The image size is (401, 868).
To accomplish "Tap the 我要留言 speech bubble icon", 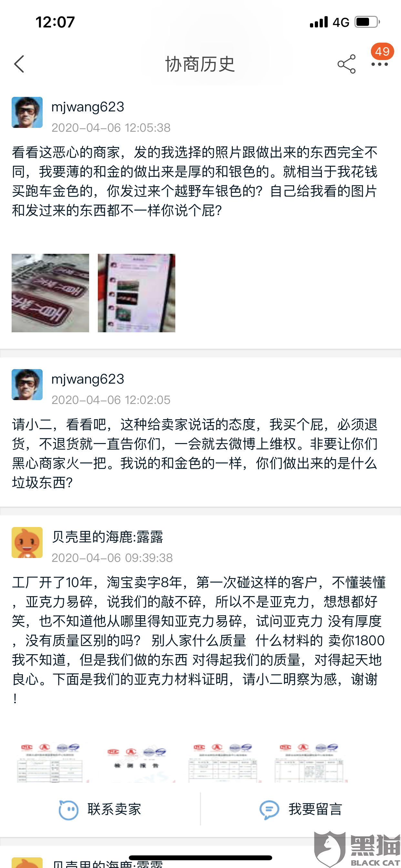I will (x=269, y=809).
